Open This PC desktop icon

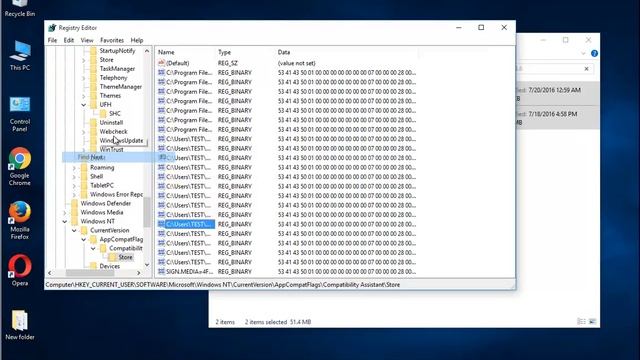[x=20, y=56]
